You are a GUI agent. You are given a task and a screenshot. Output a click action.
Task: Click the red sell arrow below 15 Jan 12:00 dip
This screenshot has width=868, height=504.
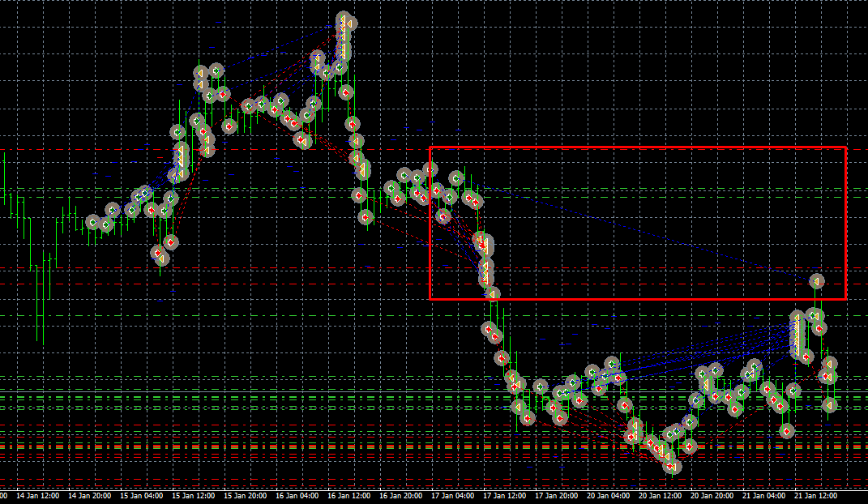[x=171, y=241]
